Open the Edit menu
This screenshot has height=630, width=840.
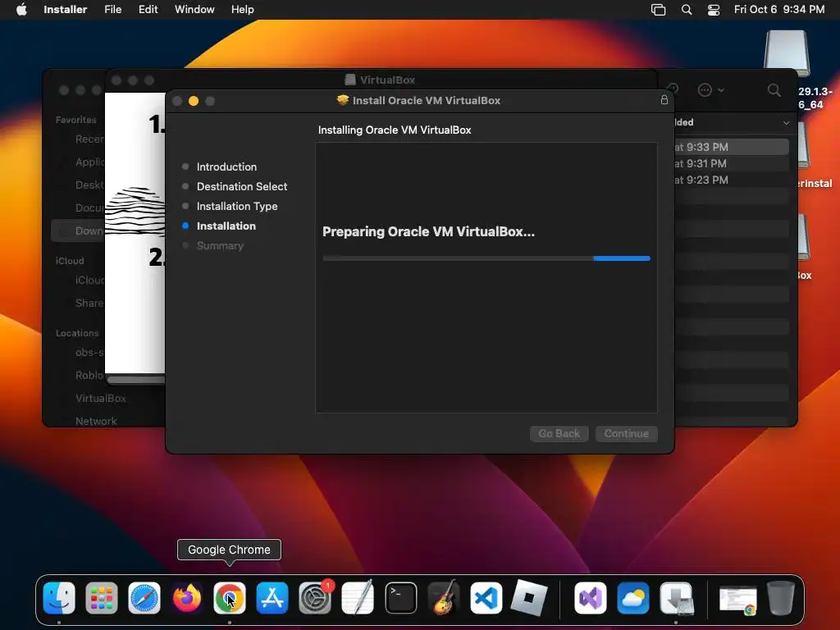tap(148, 10)
